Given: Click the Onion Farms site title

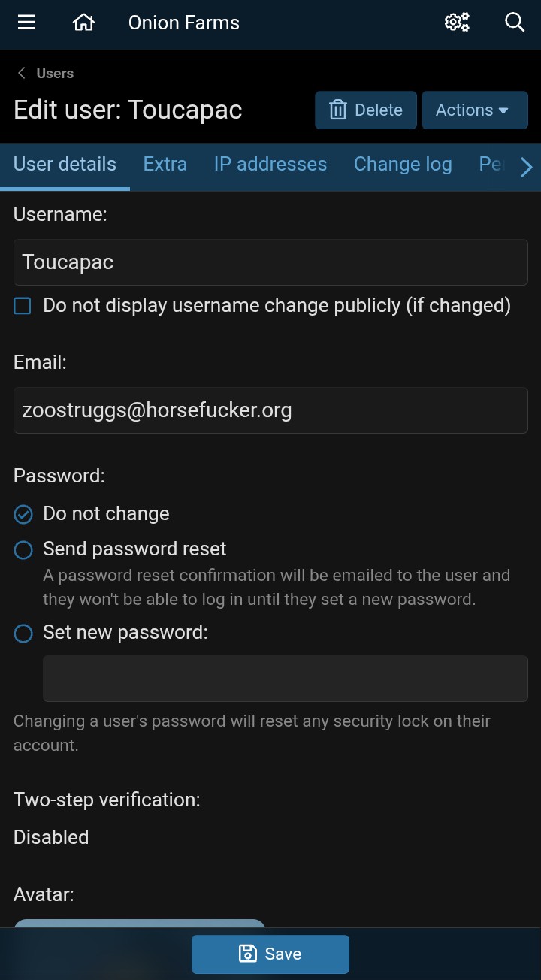Looking at the screenshot, I should pos(184,23).
